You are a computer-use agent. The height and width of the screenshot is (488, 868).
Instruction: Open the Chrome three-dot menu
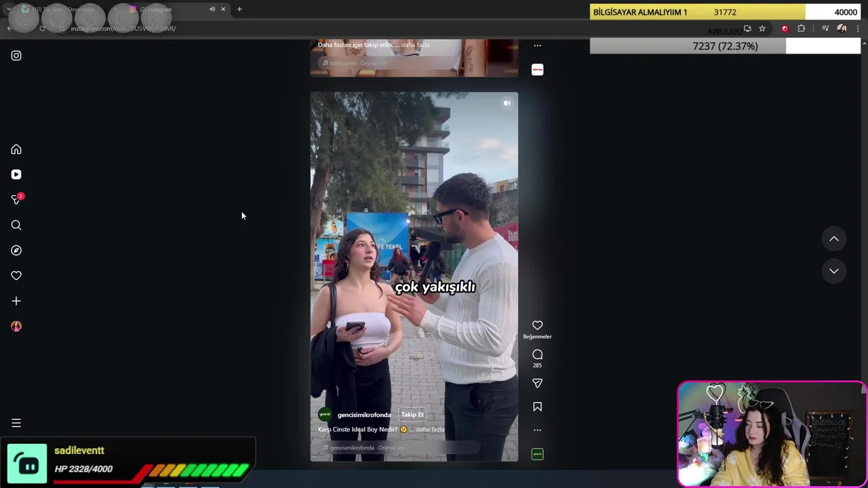[x=858, y=28]
